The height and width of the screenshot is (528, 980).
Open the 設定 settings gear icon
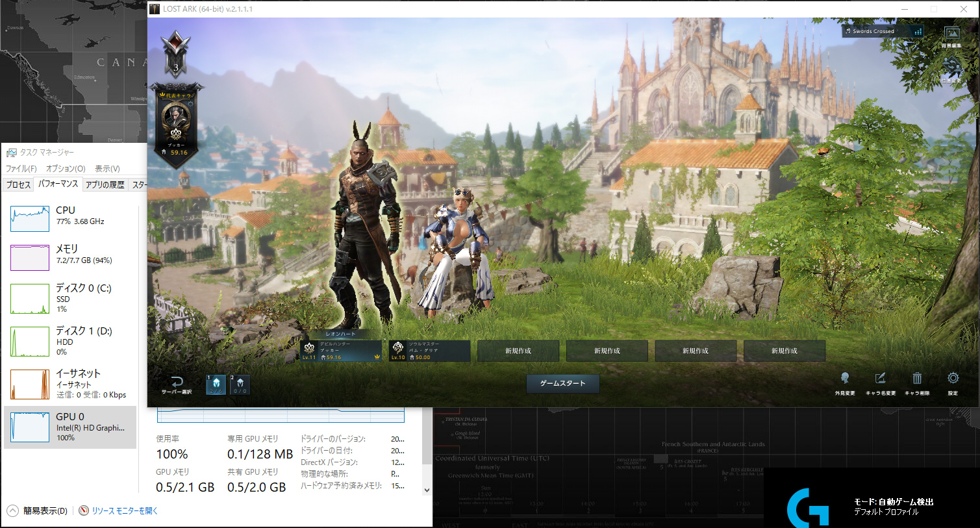pyautogui.click(x=953, y=378)
